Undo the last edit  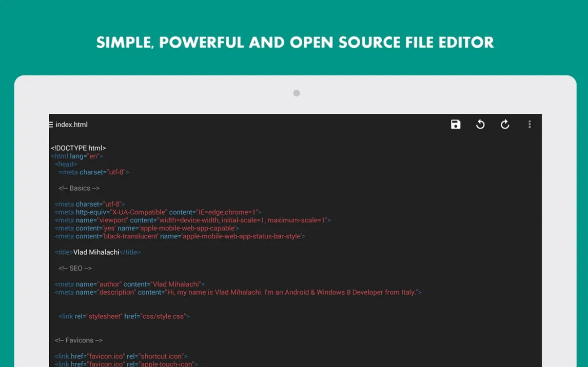tap(480, 125)
